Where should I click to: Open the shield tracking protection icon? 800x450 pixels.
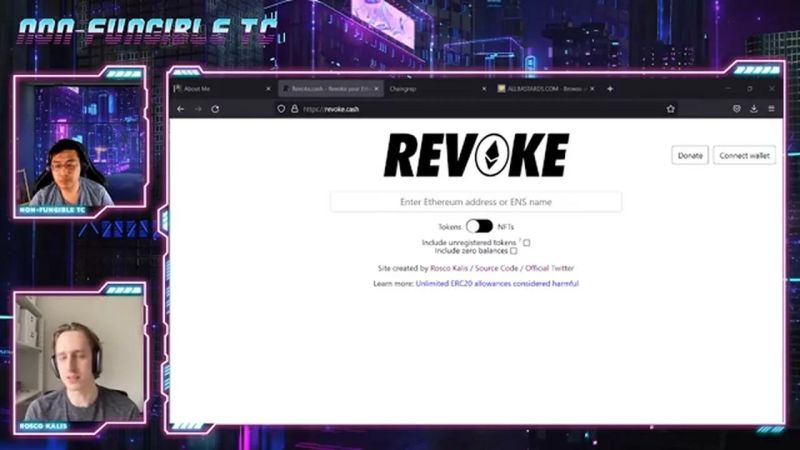point(281,109)
